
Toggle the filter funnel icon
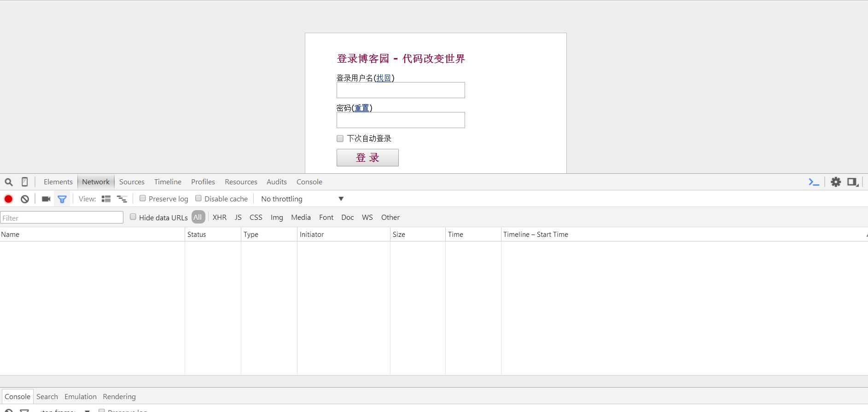pyautogui.click(x=62, y=199)
